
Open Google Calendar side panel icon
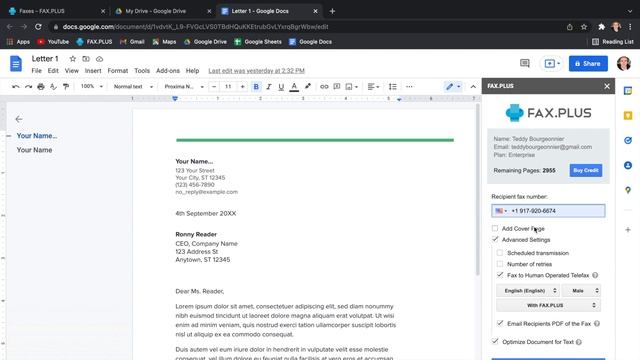tap(628, 91)
